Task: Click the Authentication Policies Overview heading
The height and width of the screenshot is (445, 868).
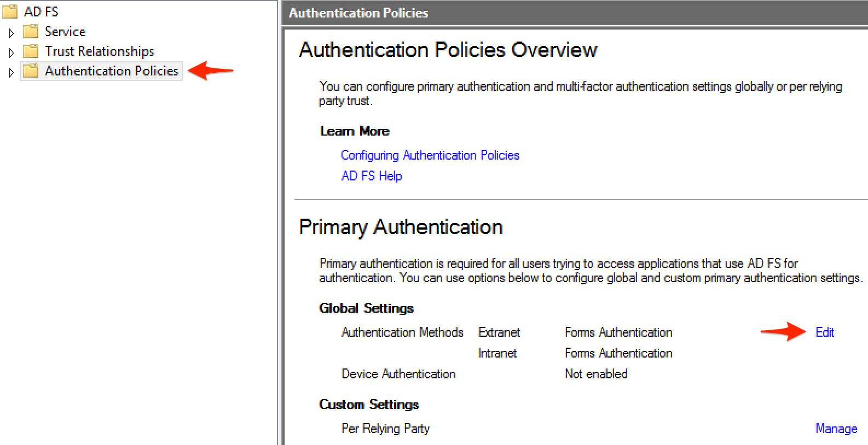Action: coord(448,50)
